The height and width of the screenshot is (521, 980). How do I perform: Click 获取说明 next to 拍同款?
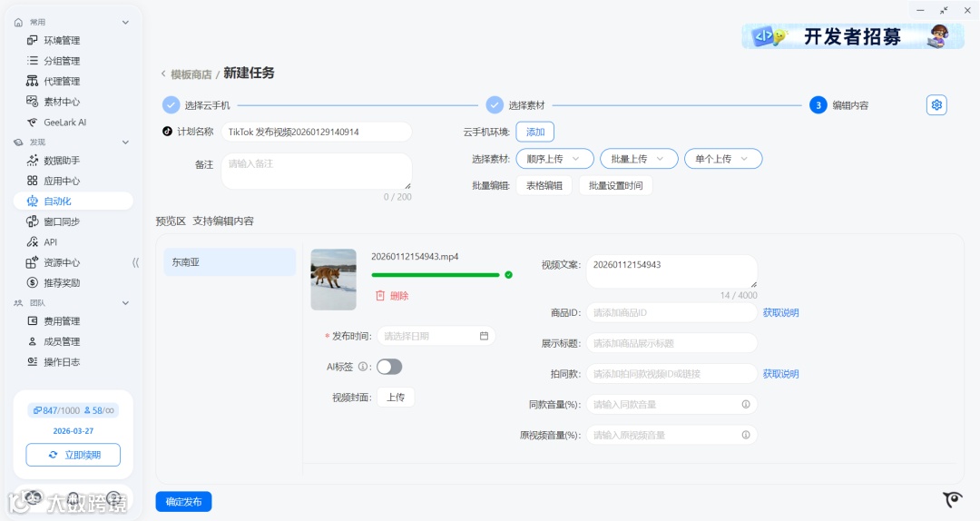coord(780,374)
